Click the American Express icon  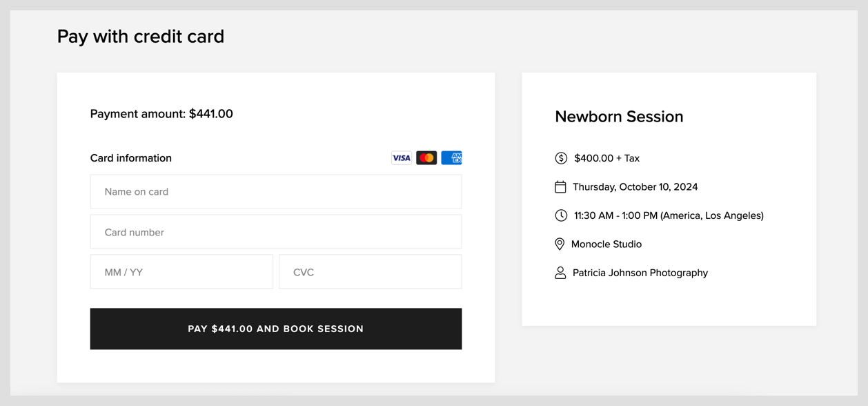[452, 157]
